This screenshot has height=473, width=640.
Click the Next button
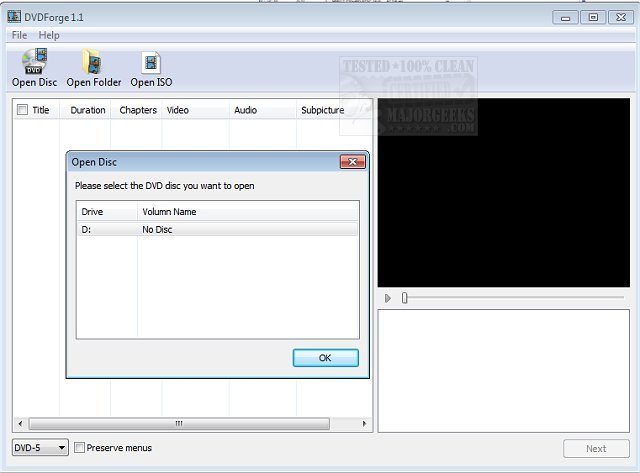596,449
